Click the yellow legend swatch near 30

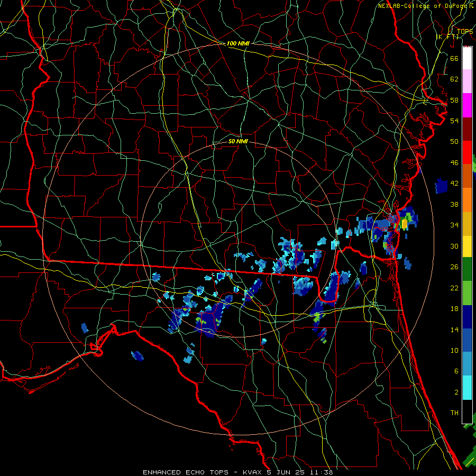pyautogui.click(x=467, y=246)
